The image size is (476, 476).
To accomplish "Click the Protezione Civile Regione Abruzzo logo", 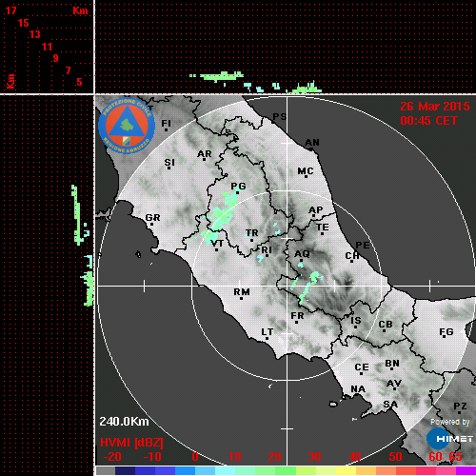I will click(127, 127).
